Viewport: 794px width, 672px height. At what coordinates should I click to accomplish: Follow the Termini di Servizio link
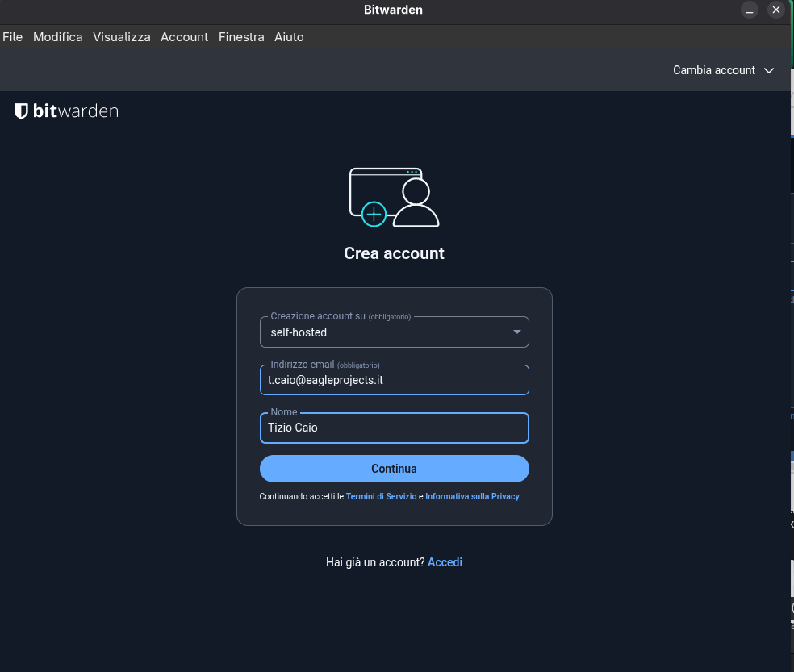381,497
